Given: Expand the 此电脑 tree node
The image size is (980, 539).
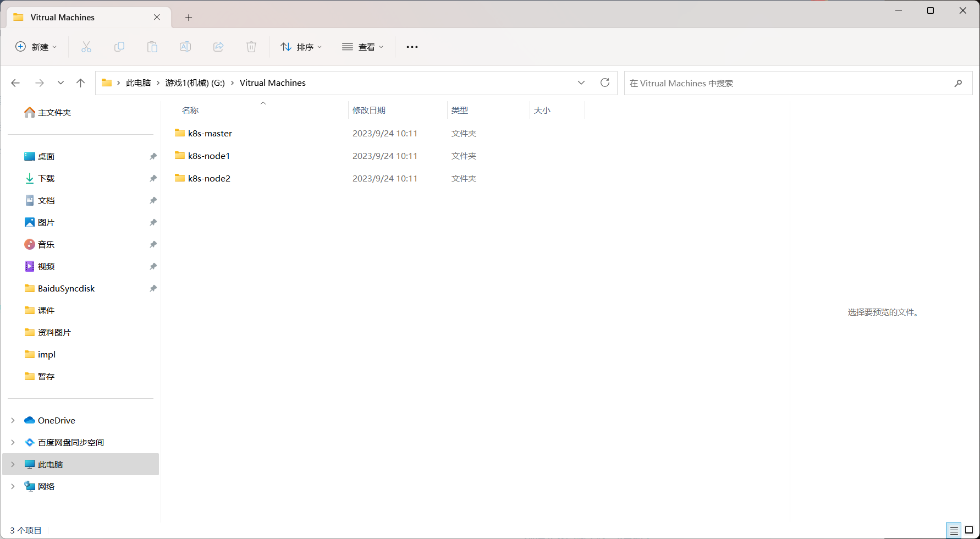Looking at the screenshot, I should [x=13, y=464].
